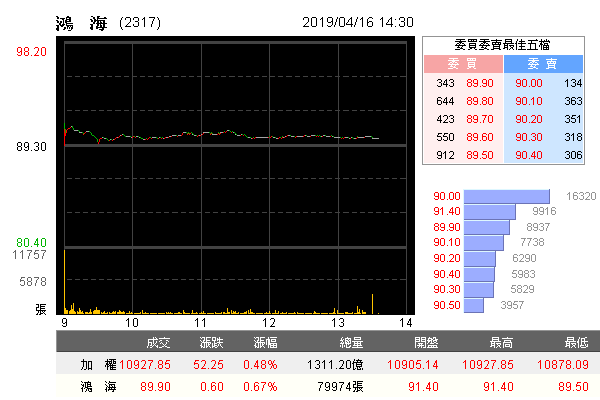
Task: Click the volume bar for 7738
Action: [484, 243]
